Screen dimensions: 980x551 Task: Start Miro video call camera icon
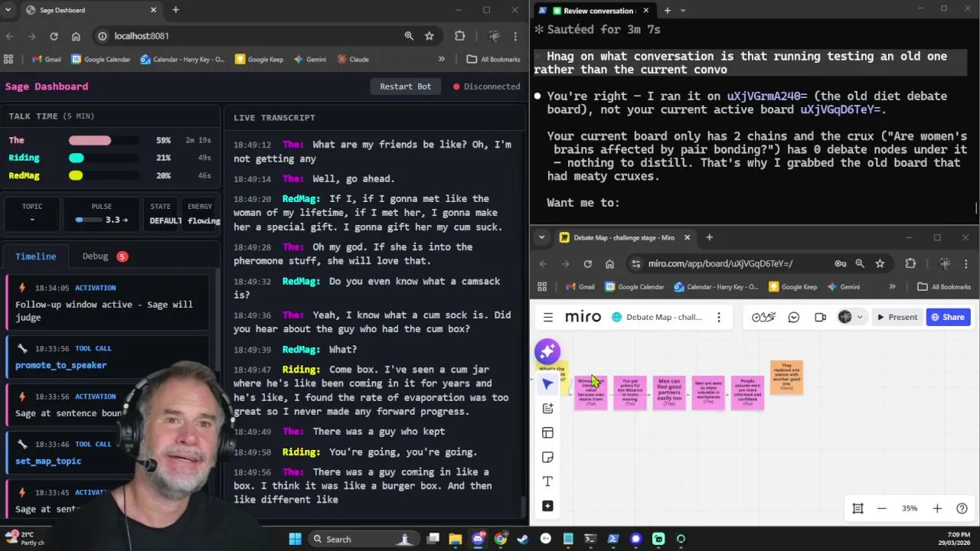pyautogui.click(x=820, y=317)
